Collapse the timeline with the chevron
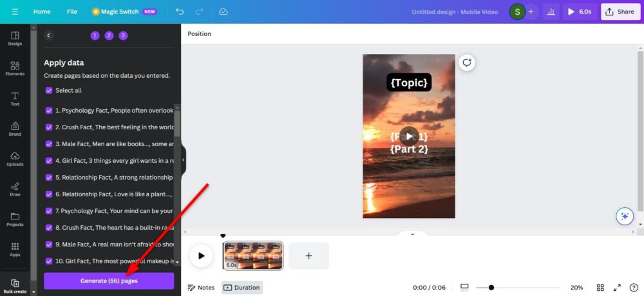Image resolution: width=644 pixels, height=296 pixels. point(412,234)
